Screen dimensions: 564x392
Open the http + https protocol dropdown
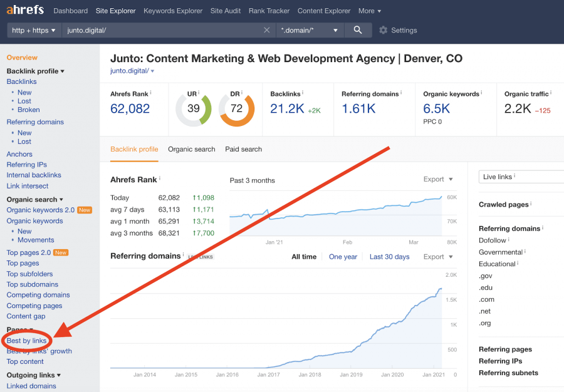coord(34,30)
